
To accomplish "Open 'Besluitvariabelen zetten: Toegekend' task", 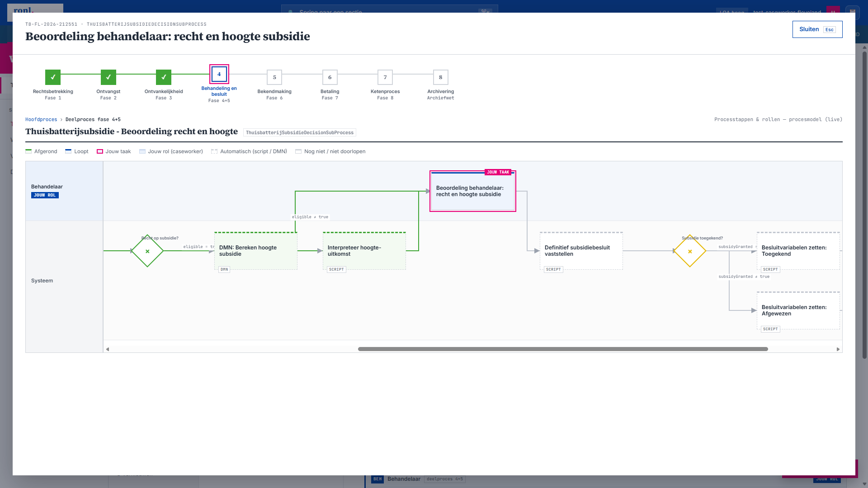I will coord(798,251).
